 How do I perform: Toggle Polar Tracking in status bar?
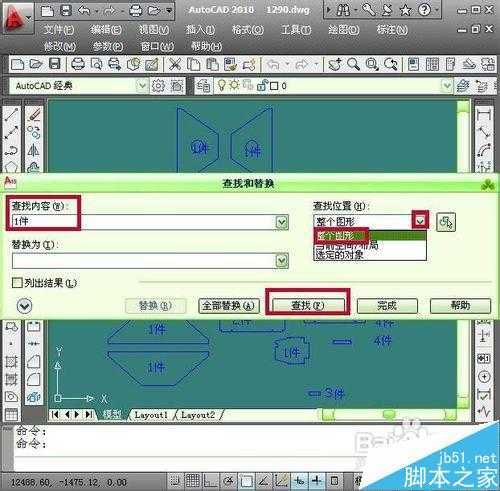229,481
